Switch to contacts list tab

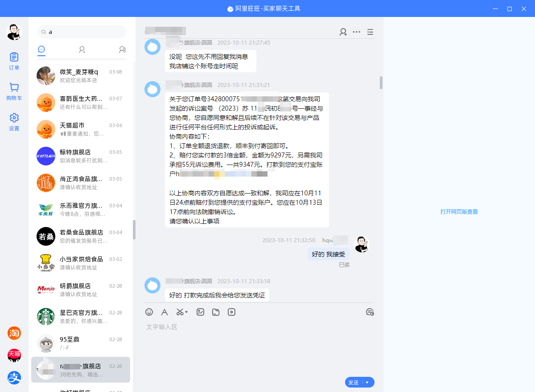[x=82, y=50]
